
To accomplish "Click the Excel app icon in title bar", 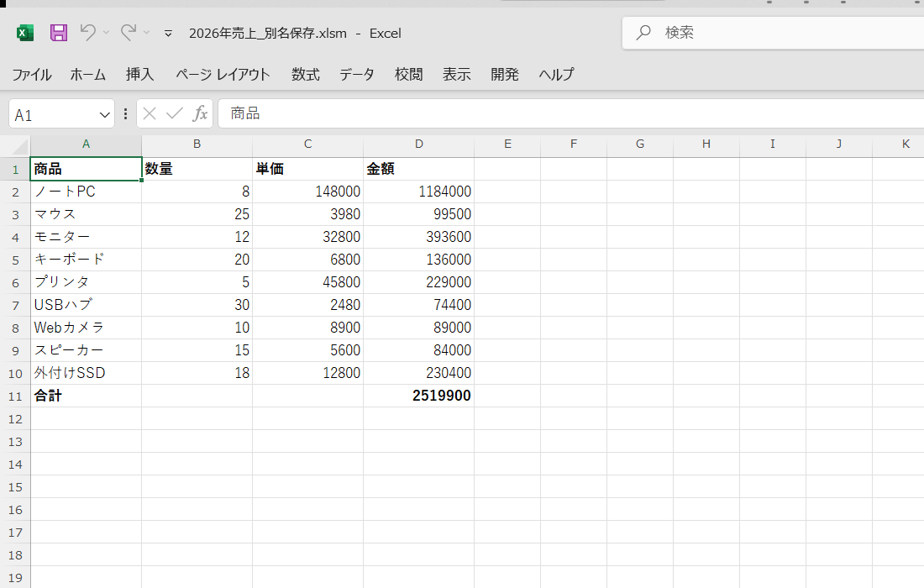I will (24, 33).
